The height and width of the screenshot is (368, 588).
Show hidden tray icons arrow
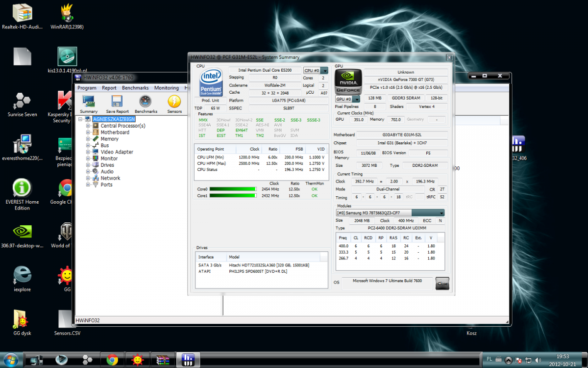[509, 360]
